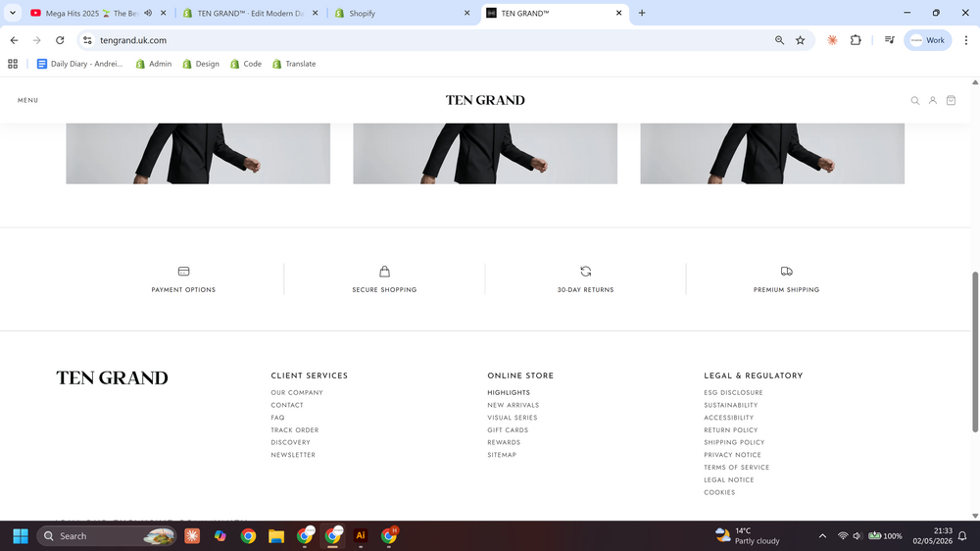This screenshot has height=551, width=980.
Task: Open the Our Company footer link
Action: [x=297, y=393]
